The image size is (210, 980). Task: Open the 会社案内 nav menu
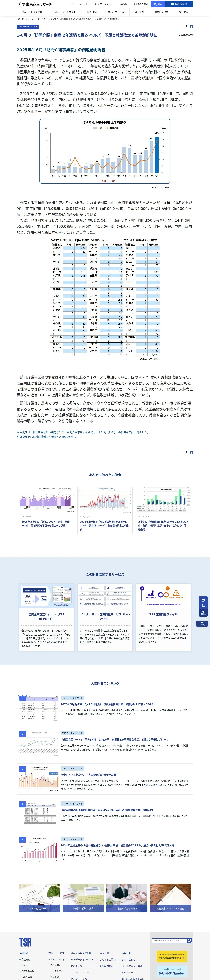(x=183, y=12)
